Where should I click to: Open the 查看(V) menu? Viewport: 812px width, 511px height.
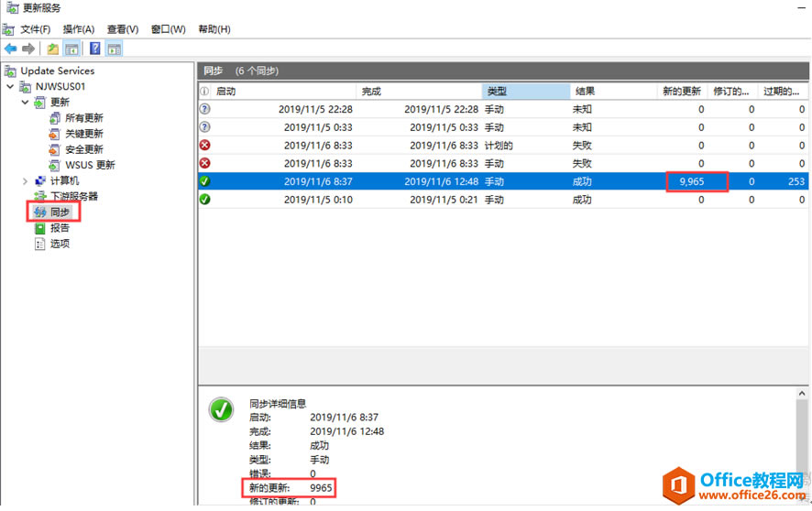pos(123,29)
